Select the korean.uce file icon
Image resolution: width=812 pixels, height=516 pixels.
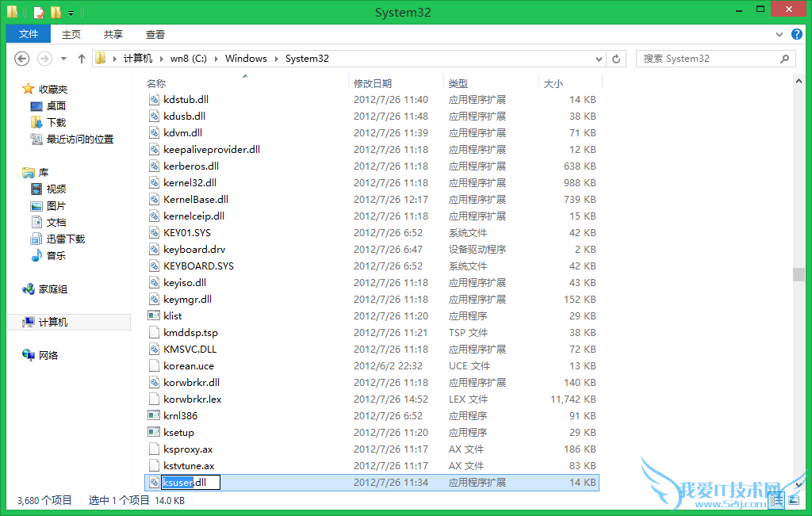pyautogui.click(x=154, y=366)
